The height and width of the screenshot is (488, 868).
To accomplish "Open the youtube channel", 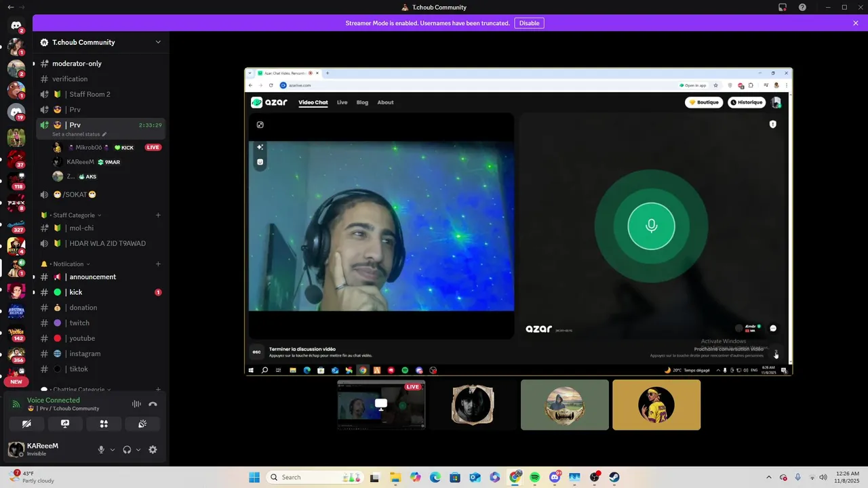I will 100,338.
